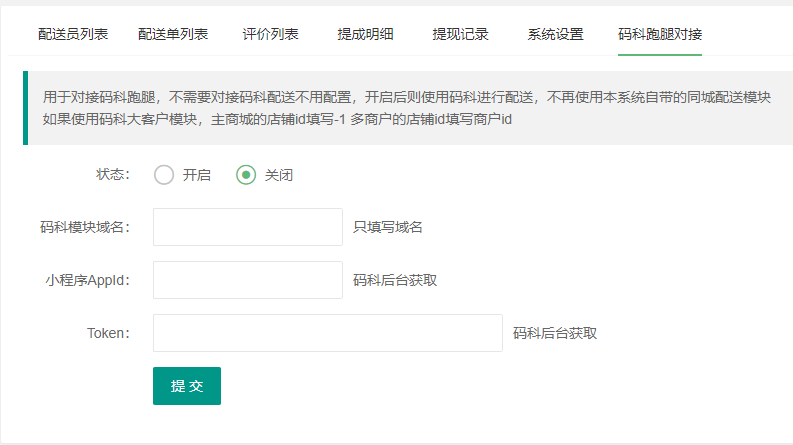Click 码科后台获取 hint beside AppId field

pyautogui.click(x=395, y=280)
